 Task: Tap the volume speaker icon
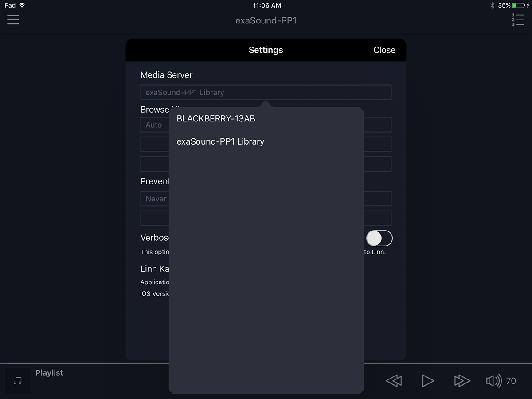coord(493,381)
